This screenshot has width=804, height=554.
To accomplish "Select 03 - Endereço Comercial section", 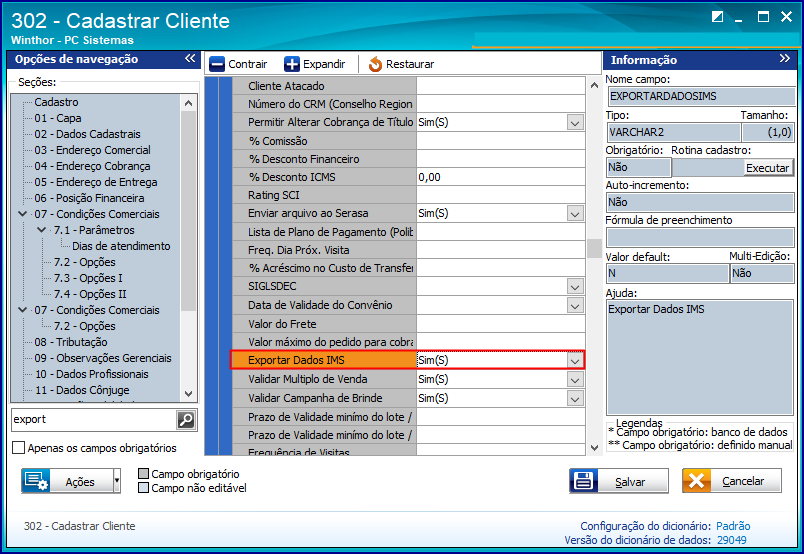I will (x=92, y=150).
